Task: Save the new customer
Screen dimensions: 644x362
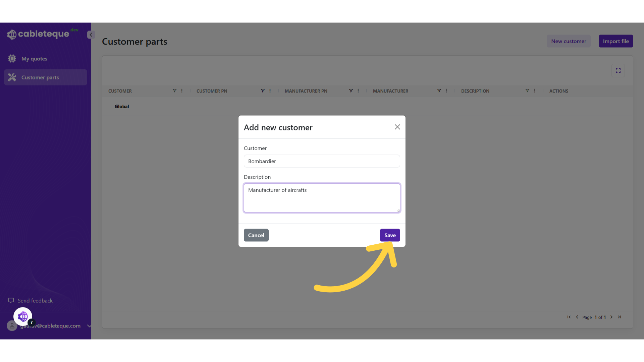Action: click(x=390, y=235)
